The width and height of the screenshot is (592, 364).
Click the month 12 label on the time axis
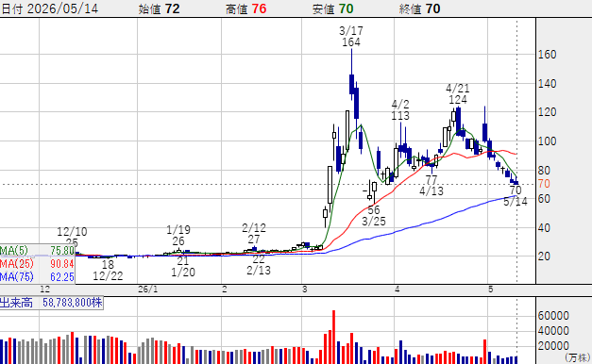(44, 290)
